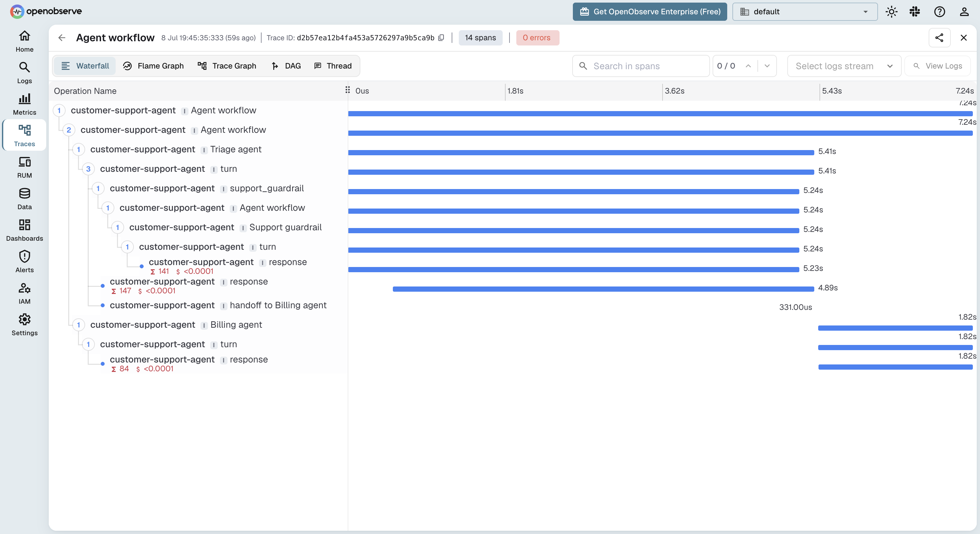Switch to Waterfall view
980x534 pixels.
(85, 66)
